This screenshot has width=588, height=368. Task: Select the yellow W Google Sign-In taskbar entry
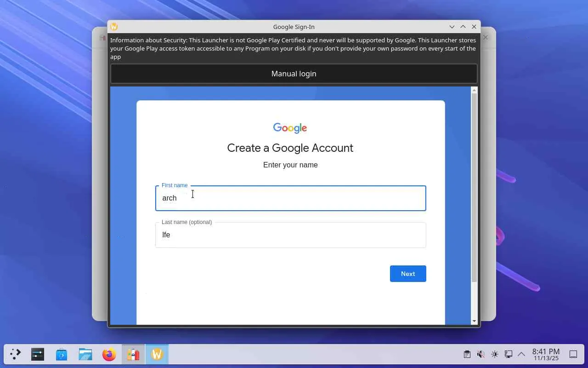point(157,354)
